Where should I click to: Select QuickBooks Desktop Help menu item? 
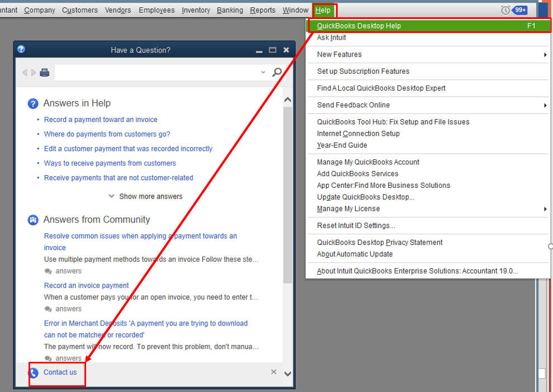point(429,26)
